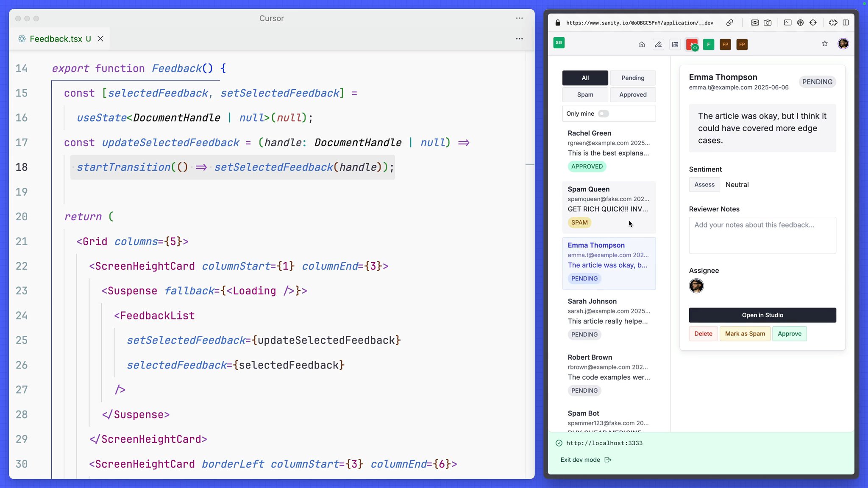The height and width of the screenshot is (488, 868).
Task: Open the SG workspace logo
Action: [x=559, y=43]
